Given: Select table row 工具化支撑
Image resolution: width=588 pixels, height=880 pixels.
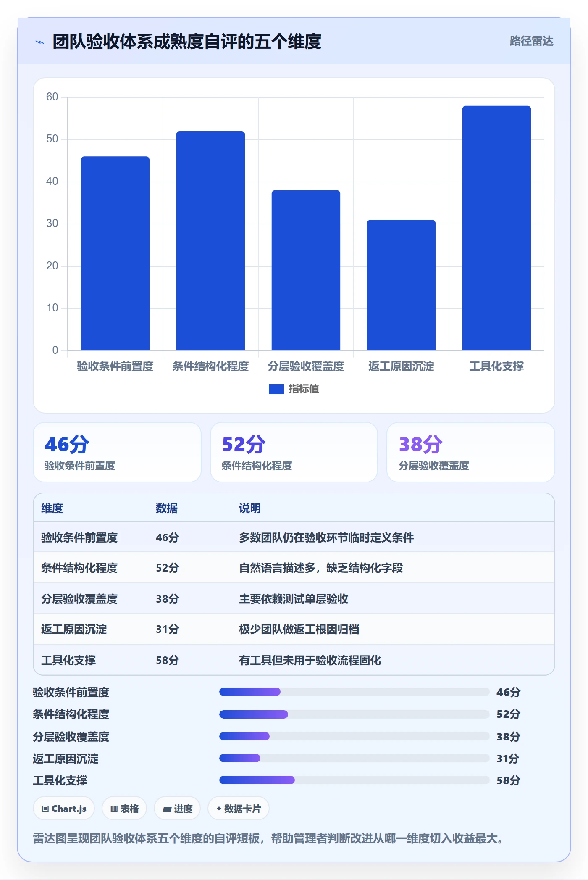Looking at the screenshot, I should (x=294, y=660).
